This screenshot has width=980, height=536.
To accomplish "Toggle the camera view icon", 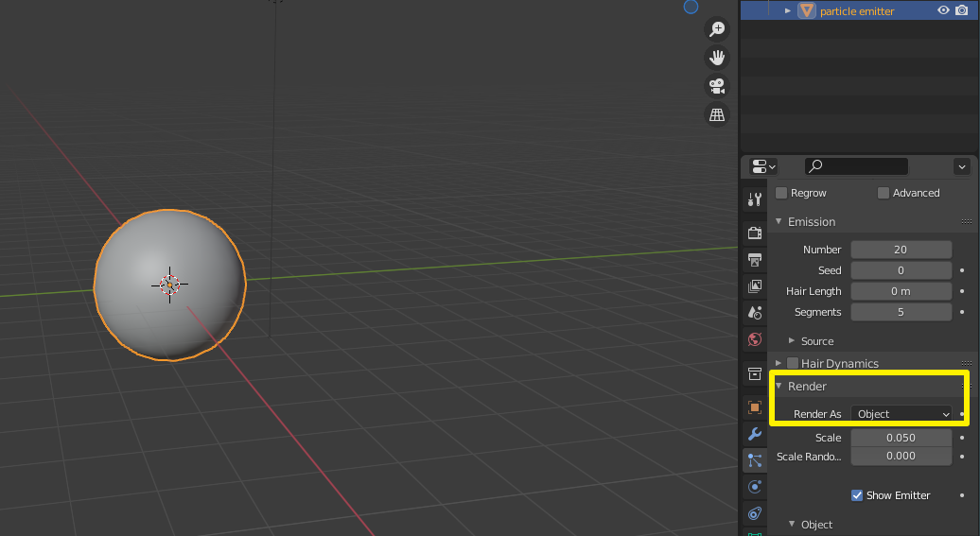I will 717,86.
